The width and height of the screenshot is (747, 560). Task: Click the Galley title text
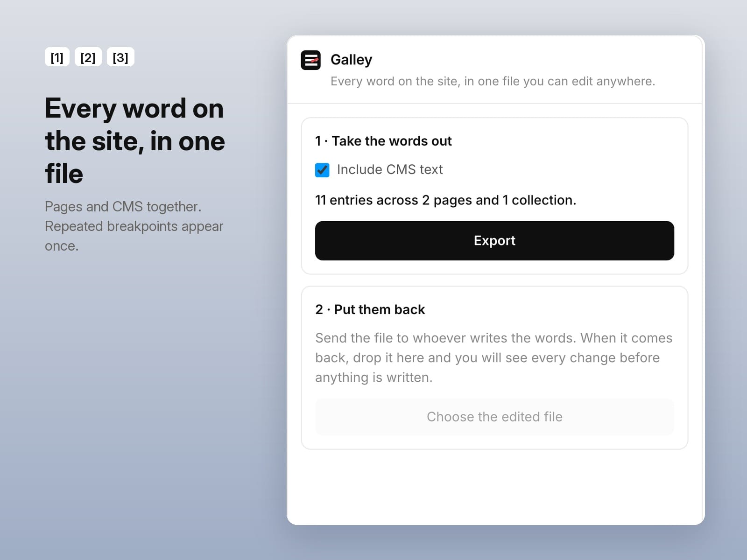click(351, 60)
